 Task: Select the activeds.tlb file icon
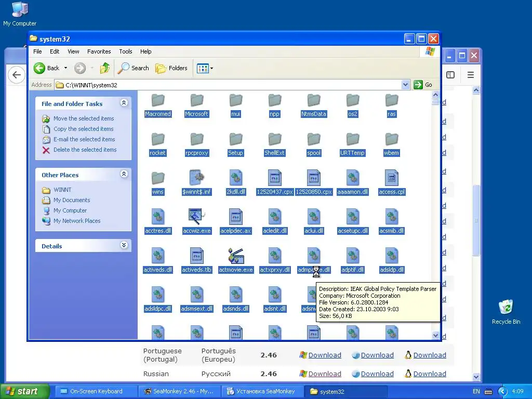pyautogui.click(x=197, y=256)
